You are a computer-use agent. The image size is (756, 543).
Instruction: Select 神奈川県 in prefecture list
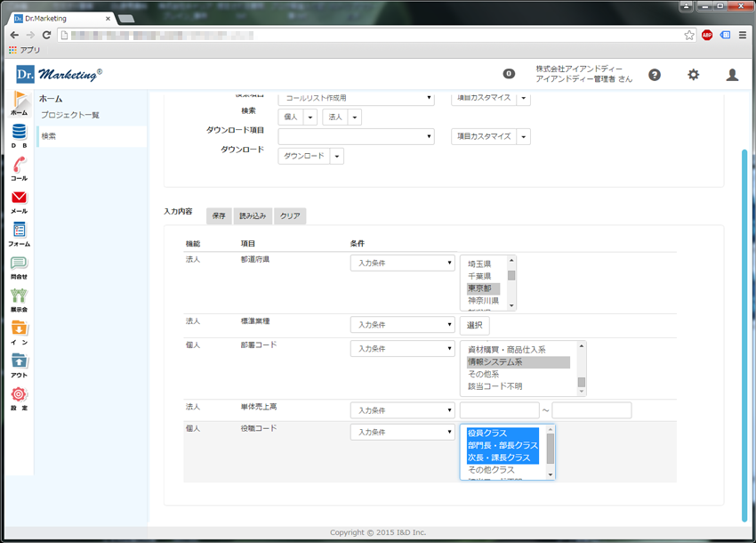pos(483,301)
